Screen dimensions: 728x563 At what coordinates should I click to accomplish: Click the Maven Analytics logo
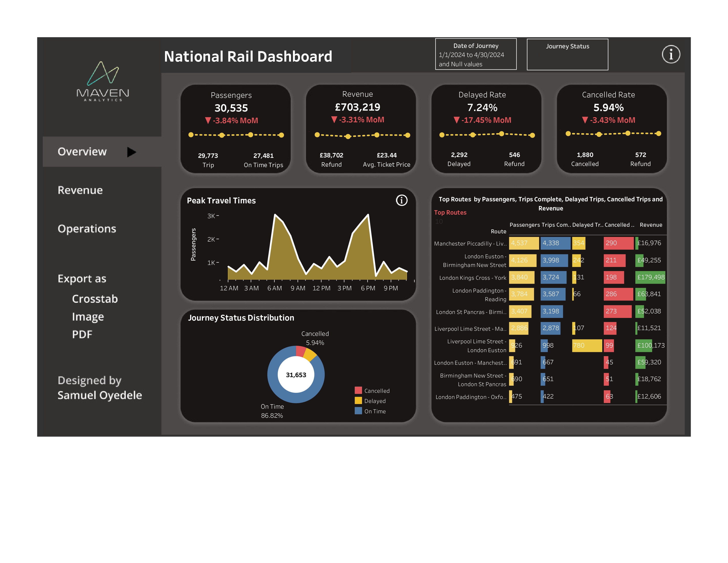pyautogui.click(x=103, y=81)
